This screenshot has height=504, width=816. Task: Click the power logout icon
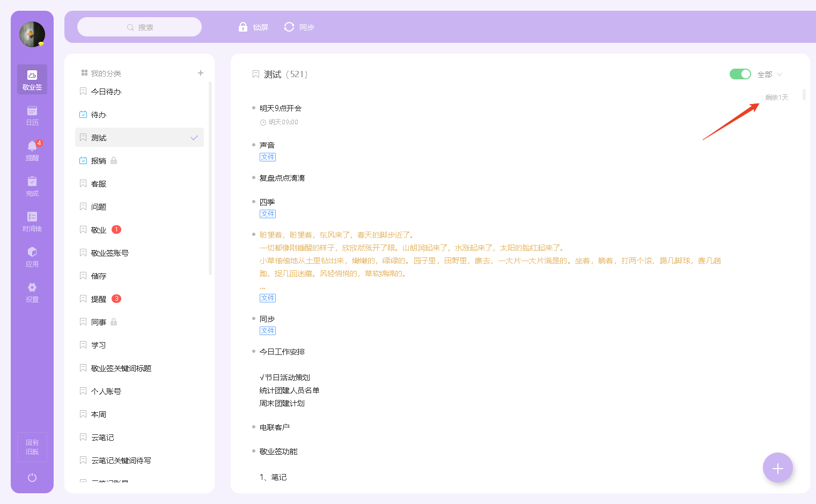(32, 477)
